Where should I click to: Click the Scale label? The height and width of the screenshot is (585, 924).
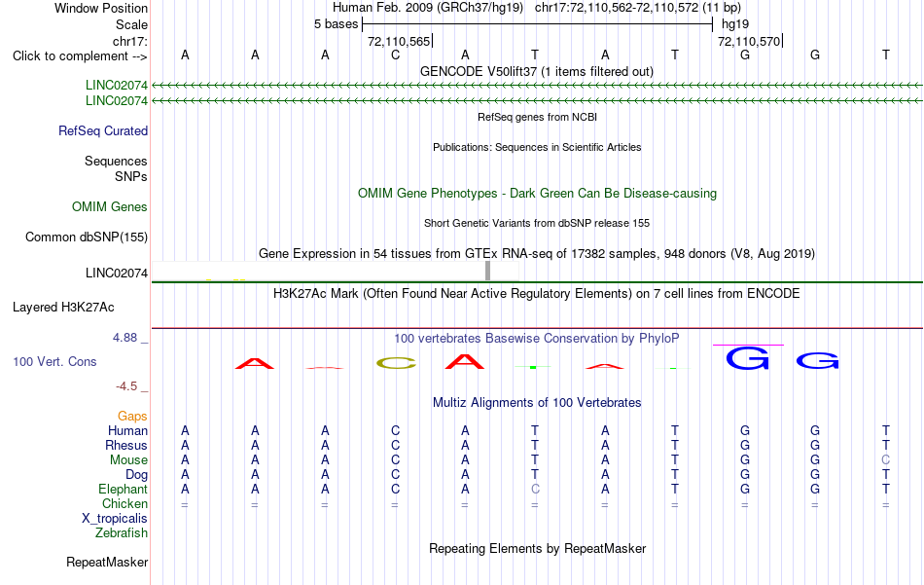pos(131,24)
